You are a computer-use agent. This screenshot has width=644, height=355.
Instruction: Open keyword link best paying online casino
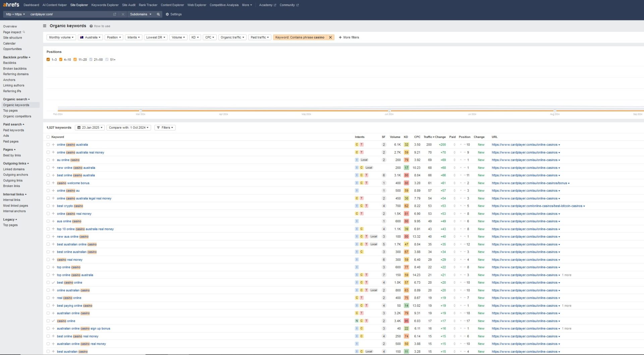pyautogui.click(x=74, y=306)
